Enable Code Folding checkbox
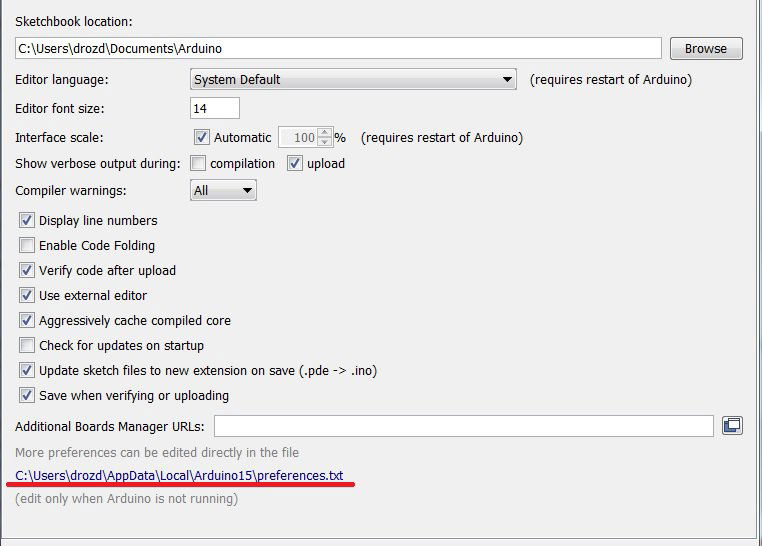The image size is (762, 546). click(x=27, y=245)
